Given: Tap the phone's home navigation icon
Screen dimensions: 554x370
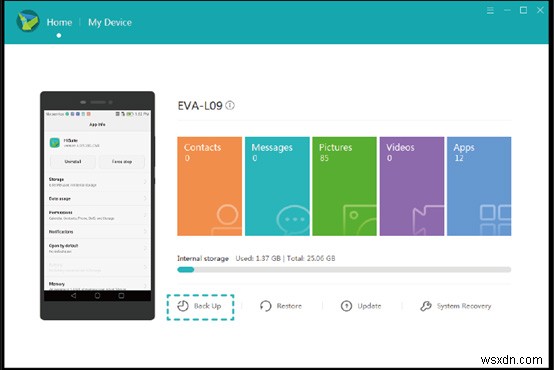Looking at the screenshot, I should (x=97, y=295).
